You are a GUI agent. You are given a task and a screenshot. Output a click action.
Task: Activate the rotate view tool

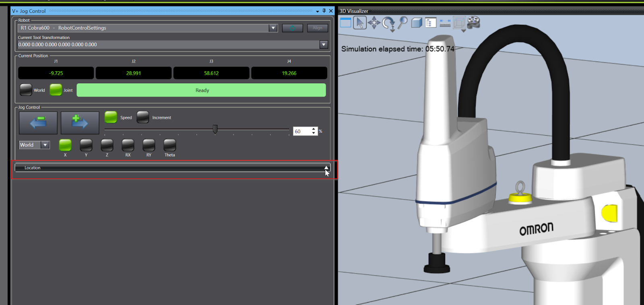[388, 23]
